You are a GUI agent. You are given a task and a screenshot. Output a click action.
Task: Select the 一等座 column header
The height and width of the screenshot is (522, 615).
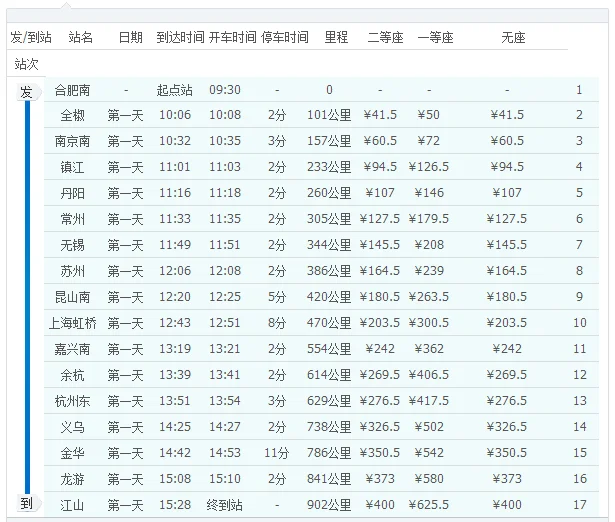(x=435, y=37)
